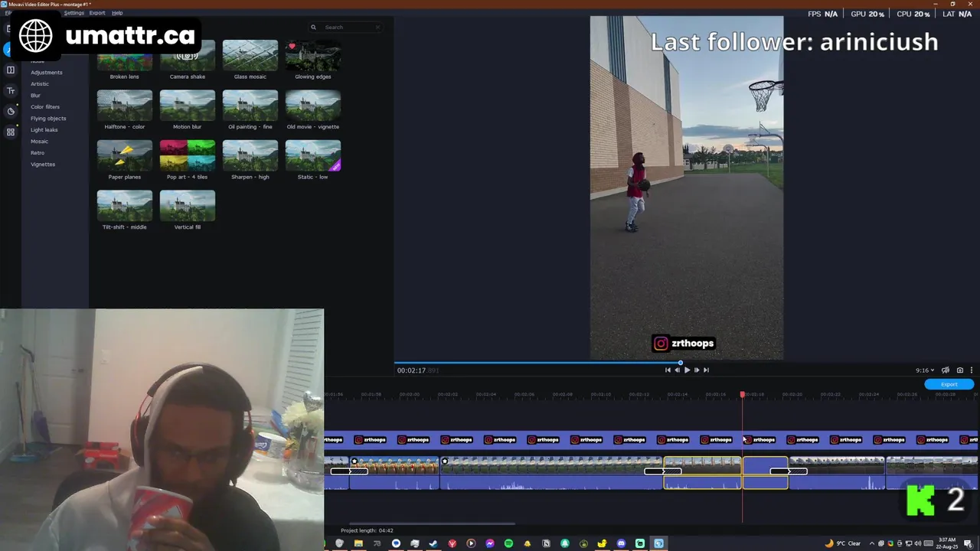The image size is (980, 551).
Task: Expand the system tray hidden icons chevron
Action: [871, 544]
